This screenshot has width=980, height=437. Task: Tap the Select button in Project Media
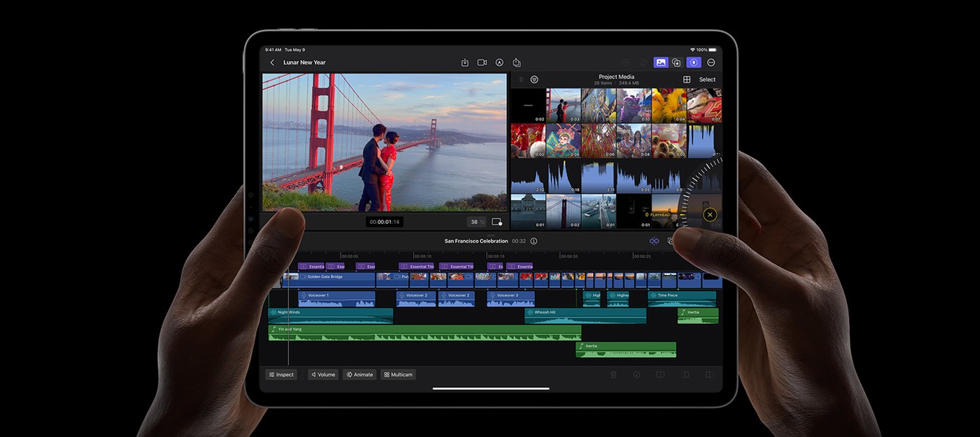pos(706,79)
